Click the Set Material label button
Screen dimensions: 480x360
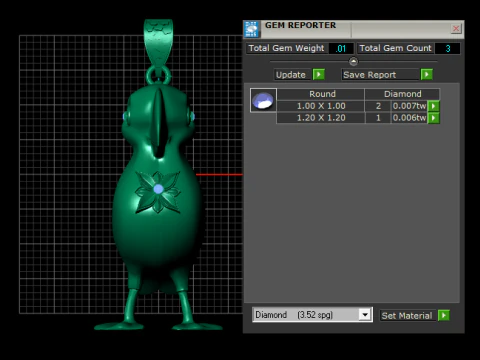[407, 315]
